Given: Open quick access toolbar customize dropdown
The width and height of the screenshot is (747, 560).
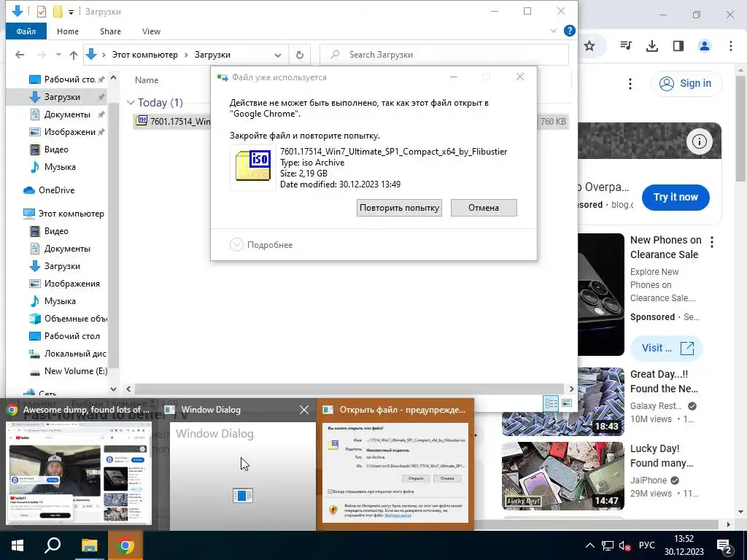Looking at the screenshot, I should [x=71, y=12].
